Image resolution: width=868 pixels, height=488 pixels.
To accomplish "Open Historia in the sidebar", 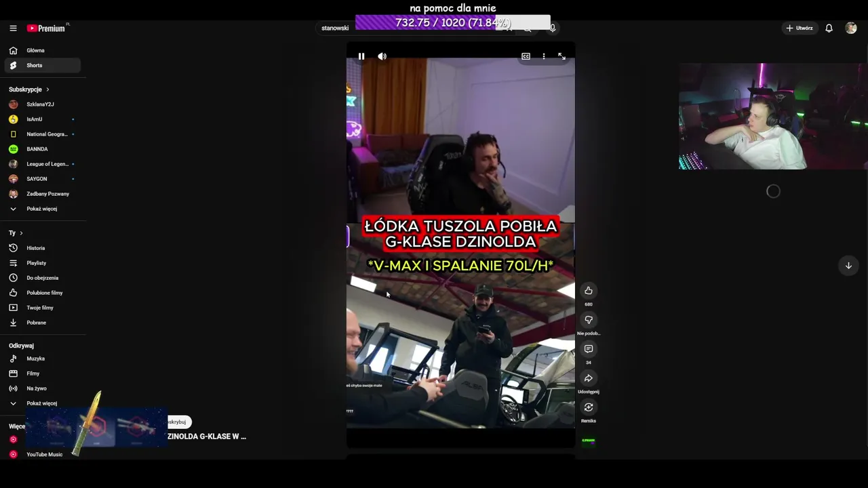I will (x=42, y=248).
